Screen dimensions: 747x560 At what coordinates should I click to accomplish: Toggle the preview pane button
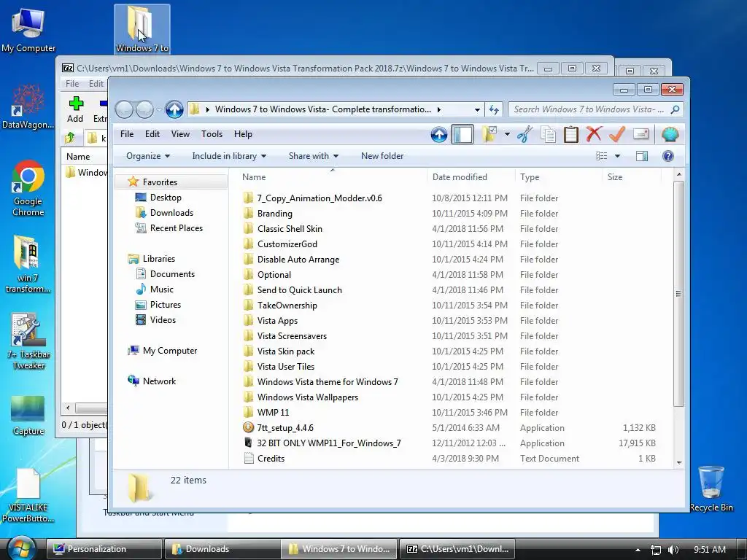tap(642, 156)
